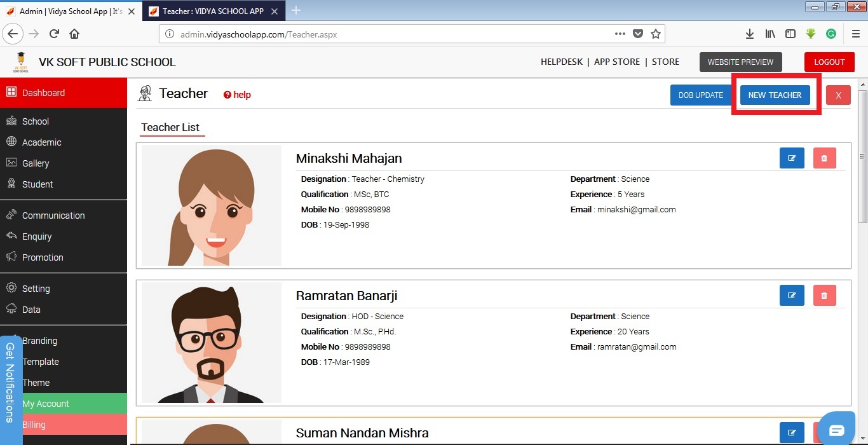
Task: Click the browser forward arrow
Action: [x=34, y=34]
